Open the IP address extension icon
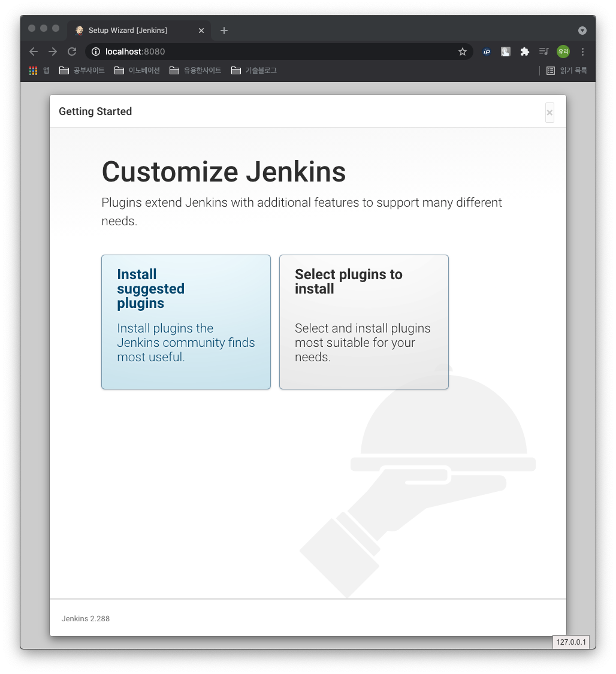 pyautogui.click(x=486, y=52)
